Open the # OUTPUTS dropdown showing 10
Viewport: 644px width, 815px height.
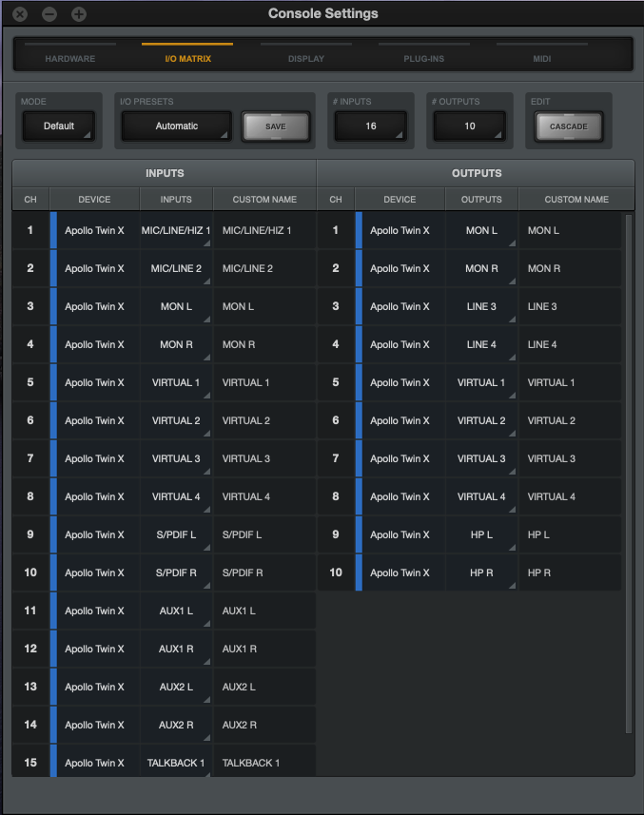[x=470, y=126]
